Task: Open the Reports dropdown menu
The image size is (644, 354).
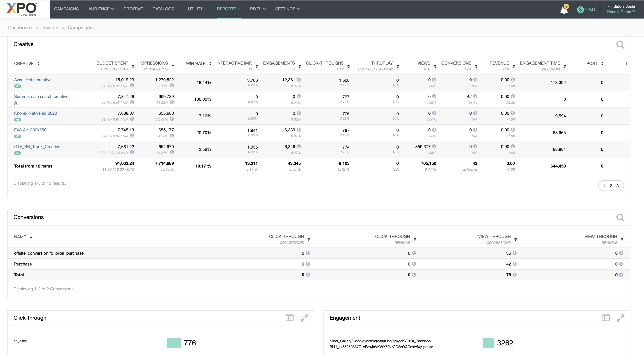Action: coord(228,9)
